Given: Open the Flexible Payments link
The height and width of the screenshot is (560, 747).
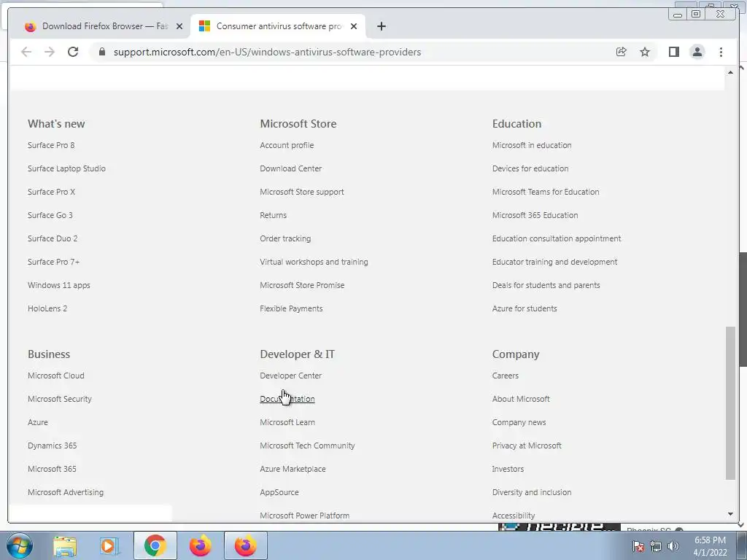Looking at the screenshot, I should (x=291, y=308).
